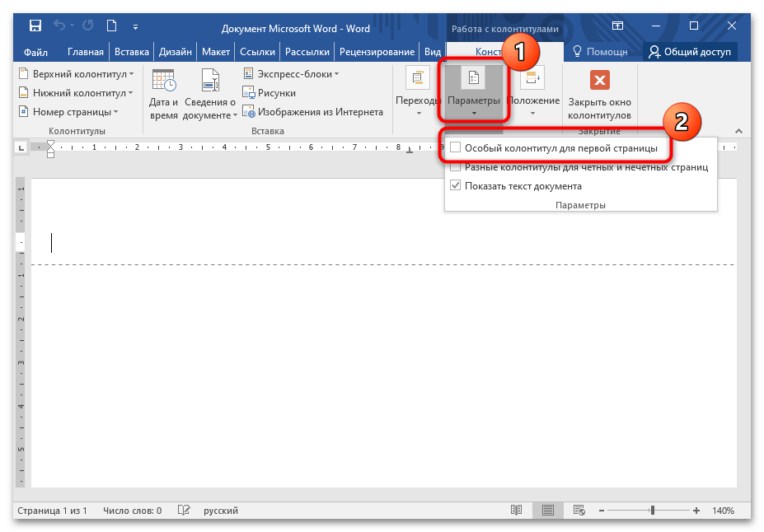Viewport: 764px width, 532px height.
Task: Open Page Number (Номер страницы) dropdown
Action: [68, 112]
